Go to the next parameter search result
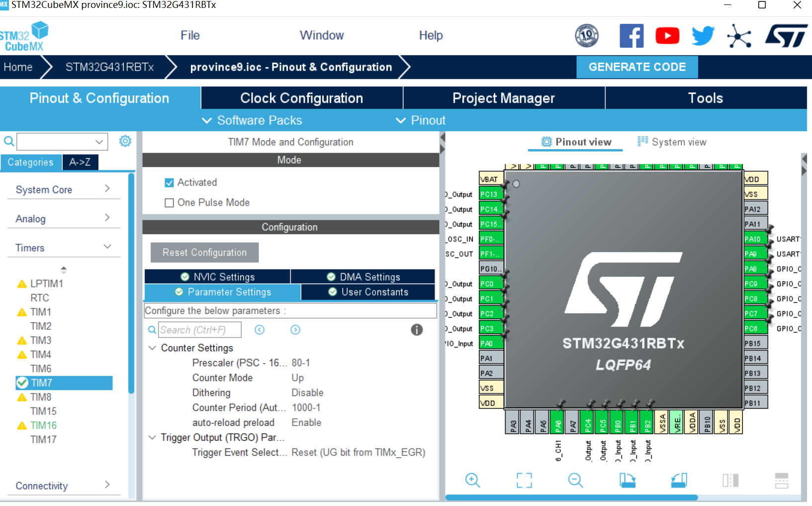 click(295, 330)
